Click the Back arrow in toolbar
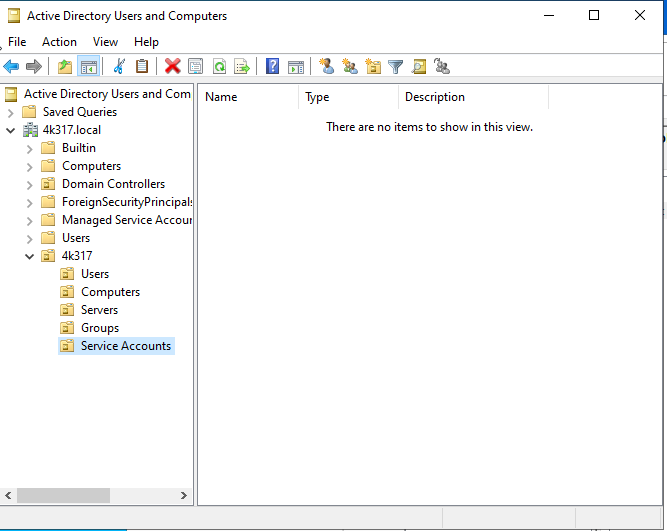The image size is (667, 531). click(x=11, y=67)
